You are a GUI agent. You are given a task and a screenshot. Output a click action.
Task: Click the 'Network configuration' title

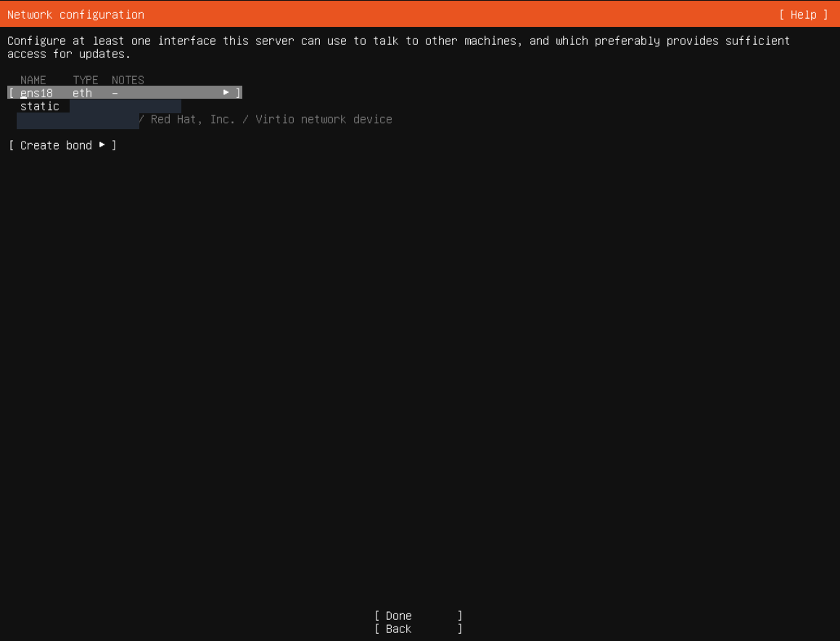tap(75, 15)
